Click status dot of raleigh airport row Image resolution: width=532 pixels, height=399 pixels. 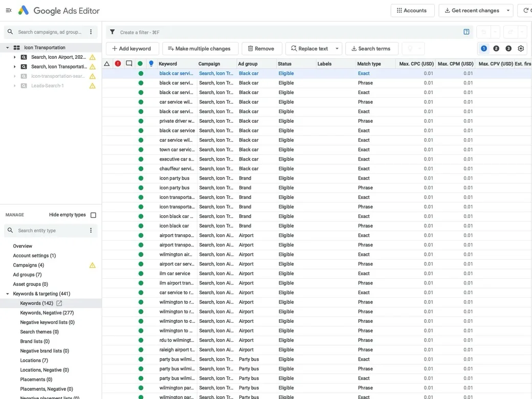[141, 349]
